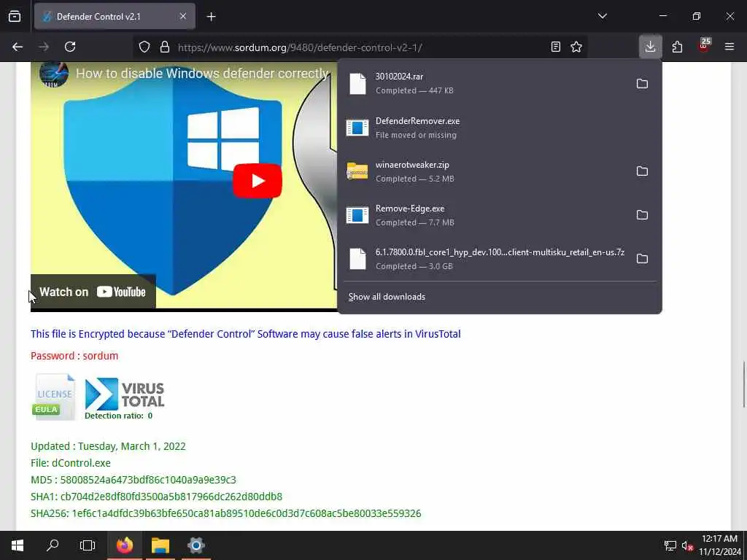Expand the list all tabs chevron
The image size is (747, 560).
pos(603,16)
